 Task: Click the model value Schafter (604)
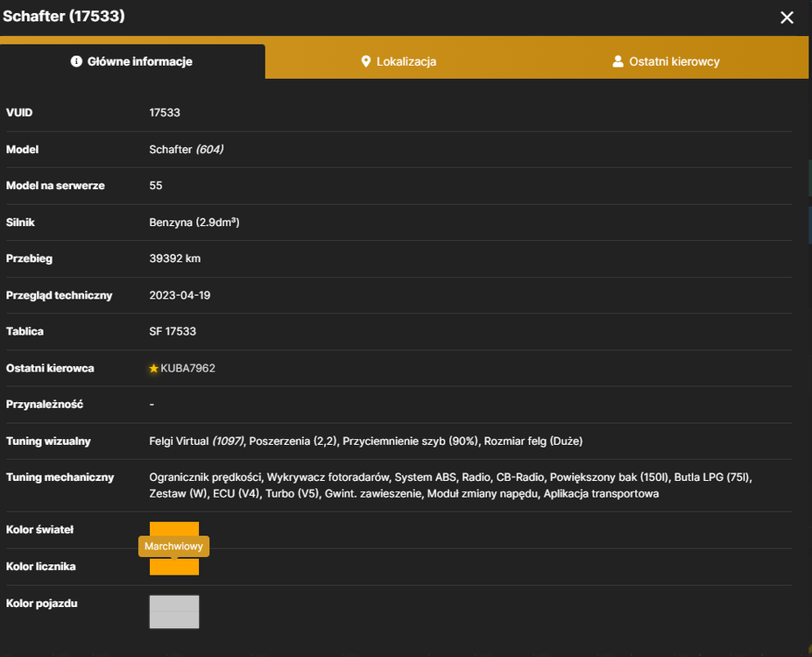(x=187, y=150)
